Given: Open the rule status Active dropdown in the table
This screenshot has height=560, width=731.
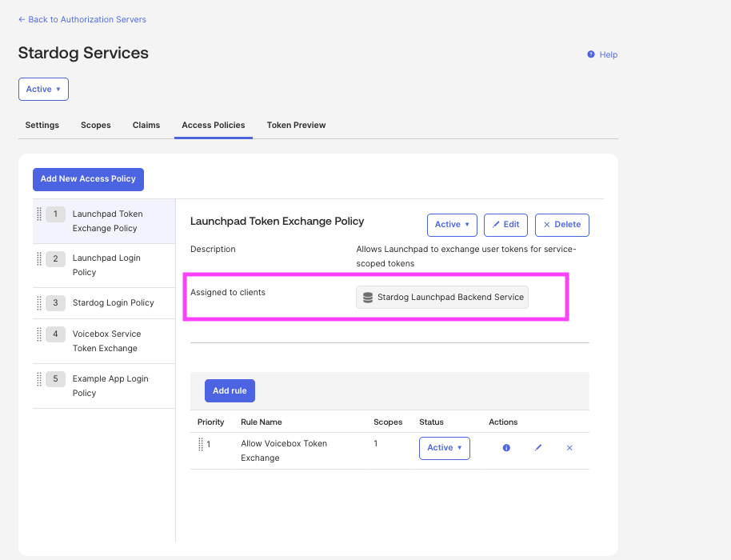Looking at the screenshot, I should pos(445,448).
